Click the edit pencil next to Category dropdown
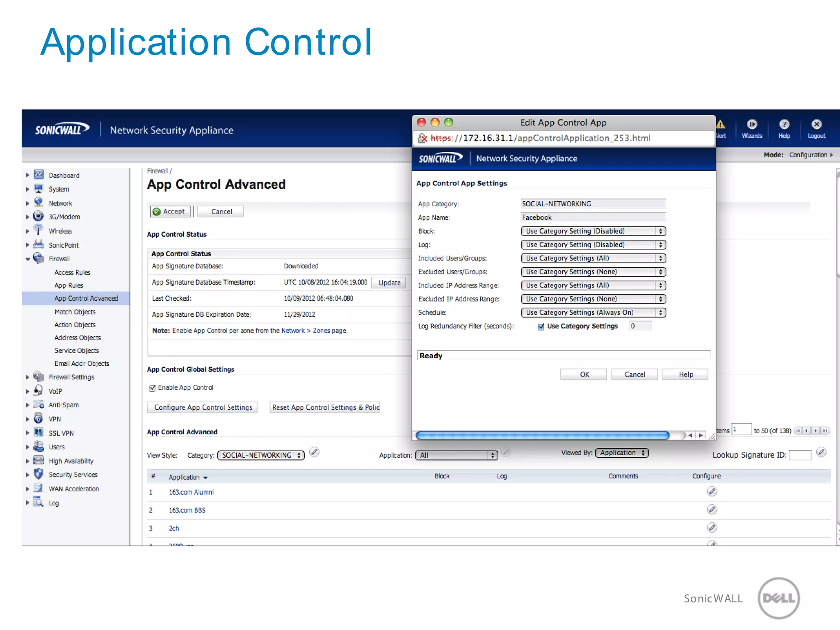 [315, 452]
